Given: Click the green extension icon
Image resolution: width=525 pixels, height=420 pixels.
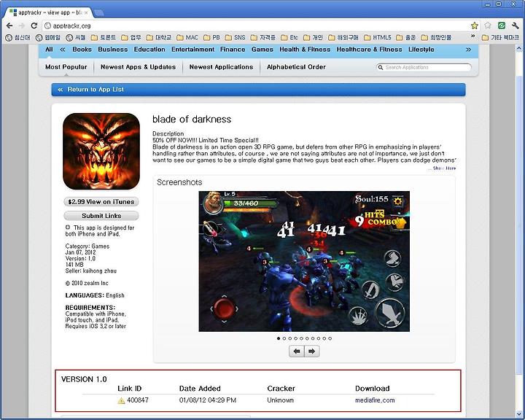Looking at the screenshot, I should click(502, 26).
